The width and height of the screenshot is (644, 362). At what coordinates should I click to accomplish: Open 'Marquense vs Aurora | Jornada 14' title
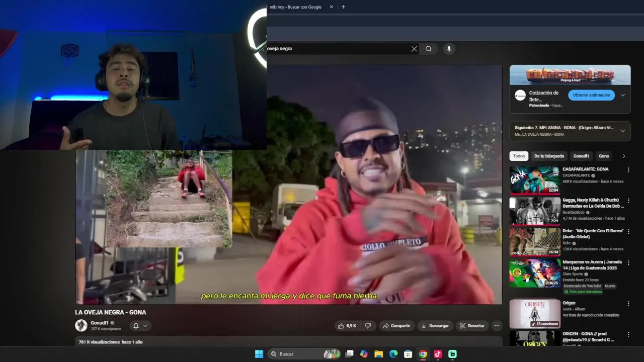(x=592, y=265)
